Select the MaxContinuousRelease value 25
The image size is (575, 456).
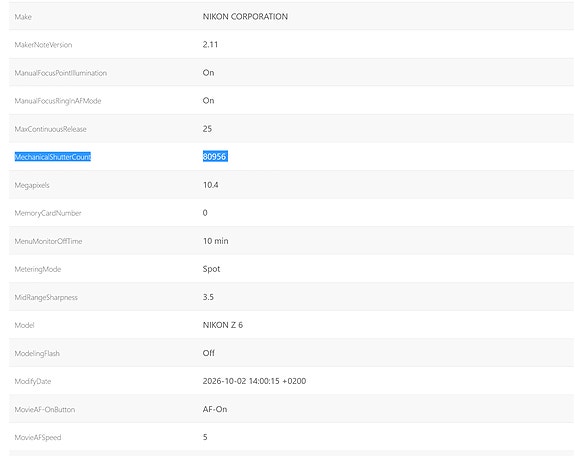[208, 129]
